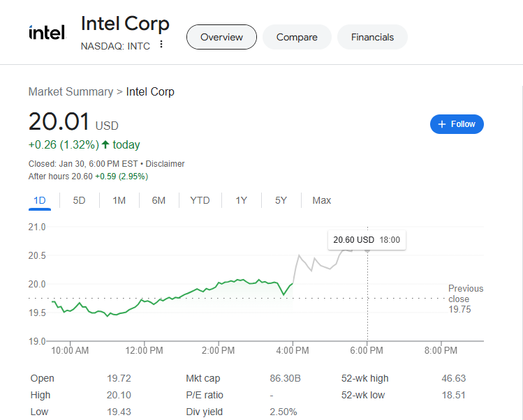523x420 pixels.
Task: Click the Intel logo icon
Action: [x=47, y=33]
